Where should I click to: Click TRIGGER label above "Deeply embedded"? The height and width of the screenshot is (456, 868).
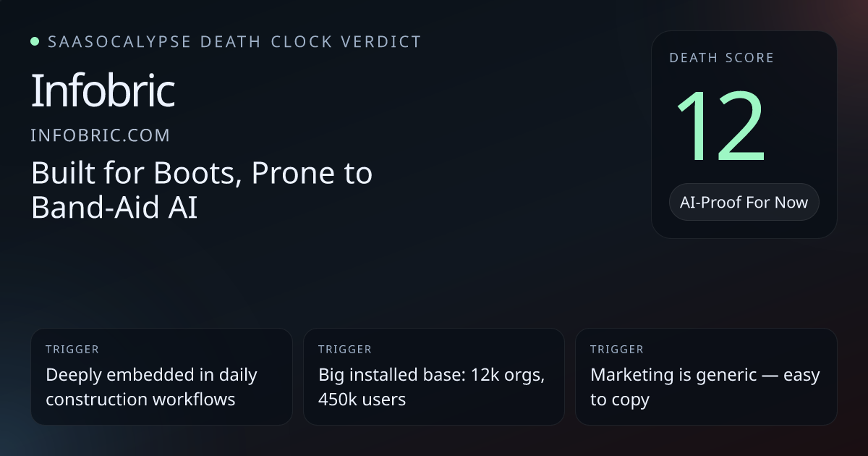tap(72, 350)
